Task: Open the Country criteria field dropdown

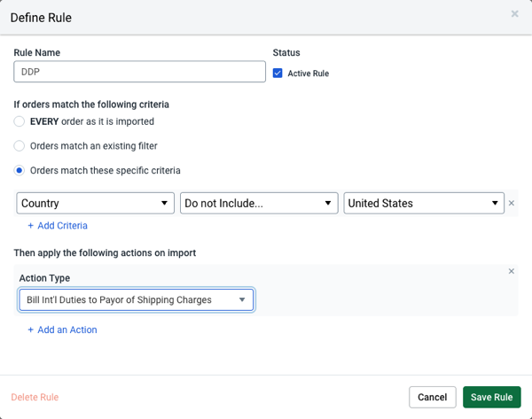Action: [x=95, y=203]
